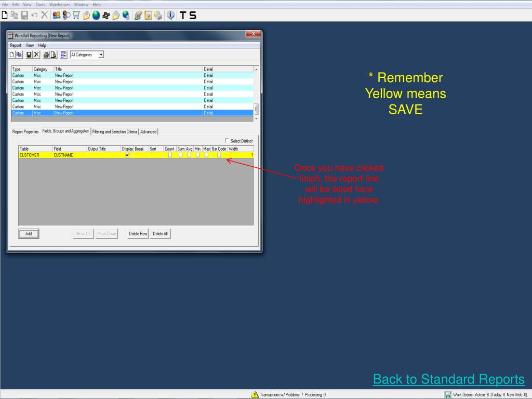Check the Bar Code checkbox for CUSTNAME
Image resolution: width=532 pixels, height=399 pixels.
click(219, 155)
